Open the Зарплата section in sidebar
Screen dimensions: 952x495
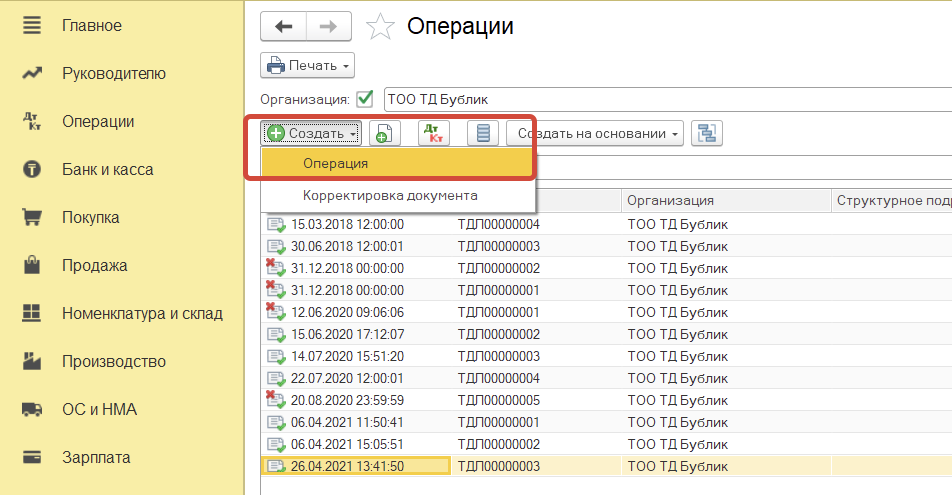point(96,457)
